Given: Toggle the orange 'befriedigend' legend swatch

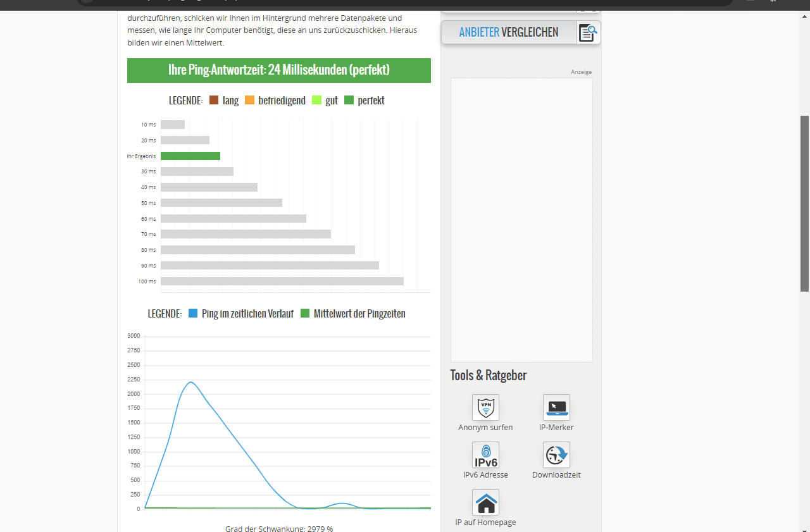Looking at the screenshot, I should 249,100.
